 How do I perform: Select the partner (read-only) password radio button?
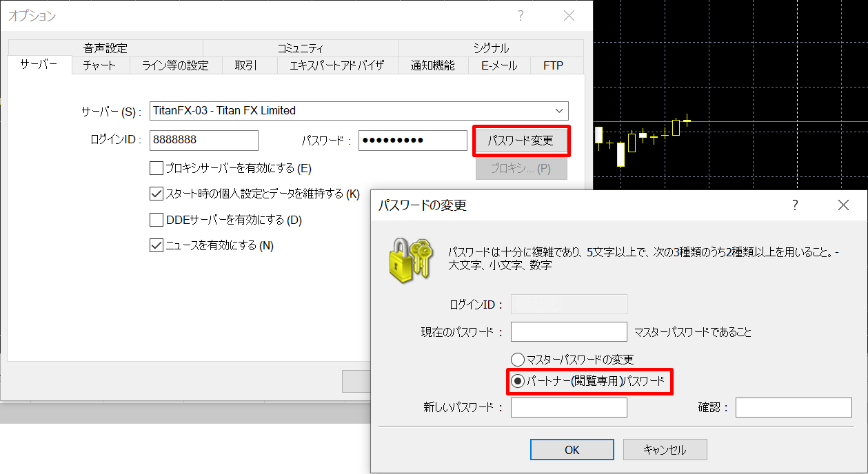[x=517, y=380]
